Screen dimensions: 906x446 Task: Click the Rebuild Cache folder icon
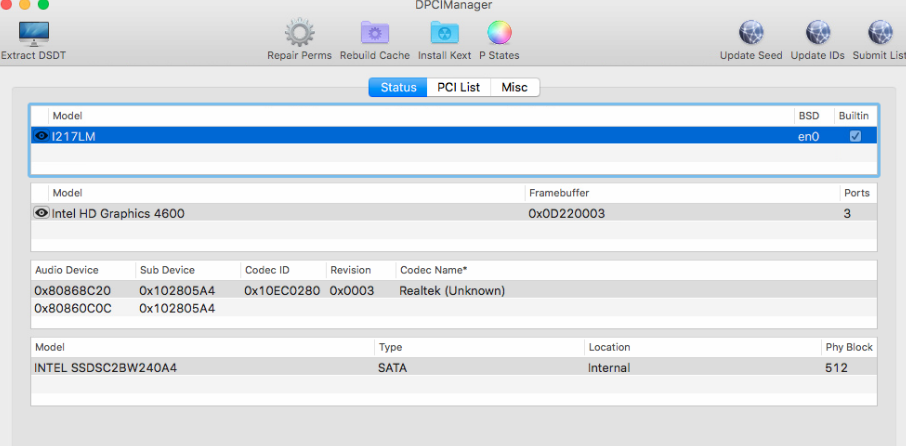tap(374, 34)
